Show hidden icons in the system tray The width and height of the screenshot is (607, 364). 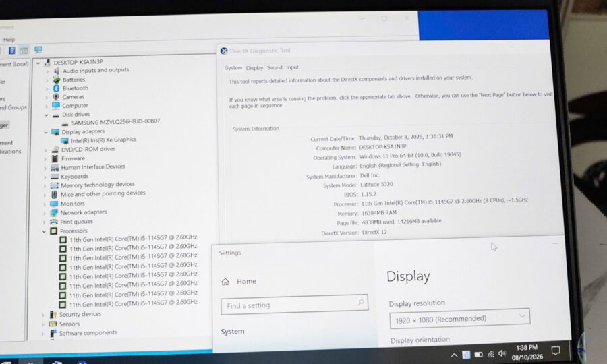(x=454, y=355)
